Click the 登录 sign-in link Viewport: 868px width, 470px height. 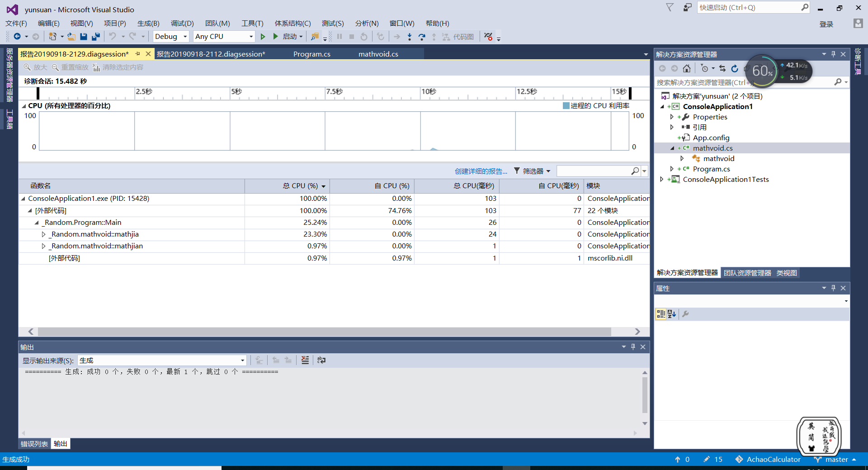point(826,24)
